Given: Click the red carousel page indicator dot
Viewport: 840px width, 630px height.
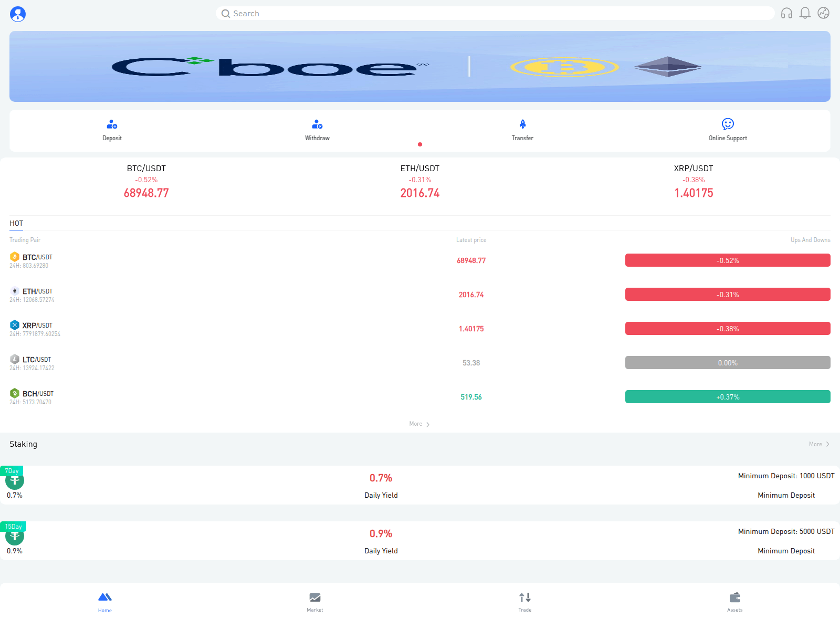Looking at the screenshot, I should (420, 144).
